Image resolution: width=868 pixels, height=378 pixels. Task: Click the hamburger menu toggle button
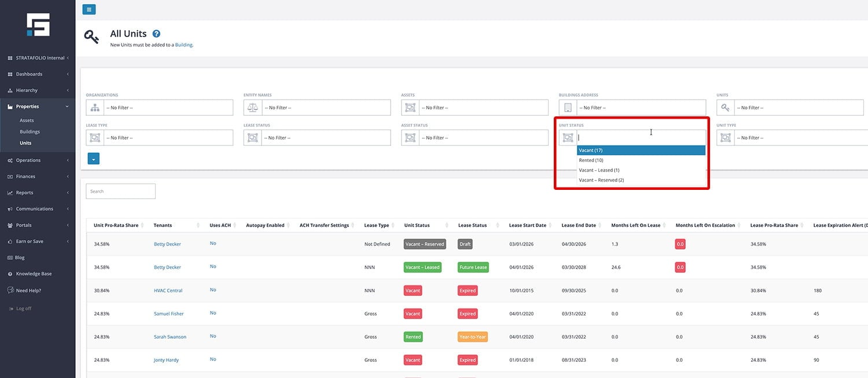point(89,9)
